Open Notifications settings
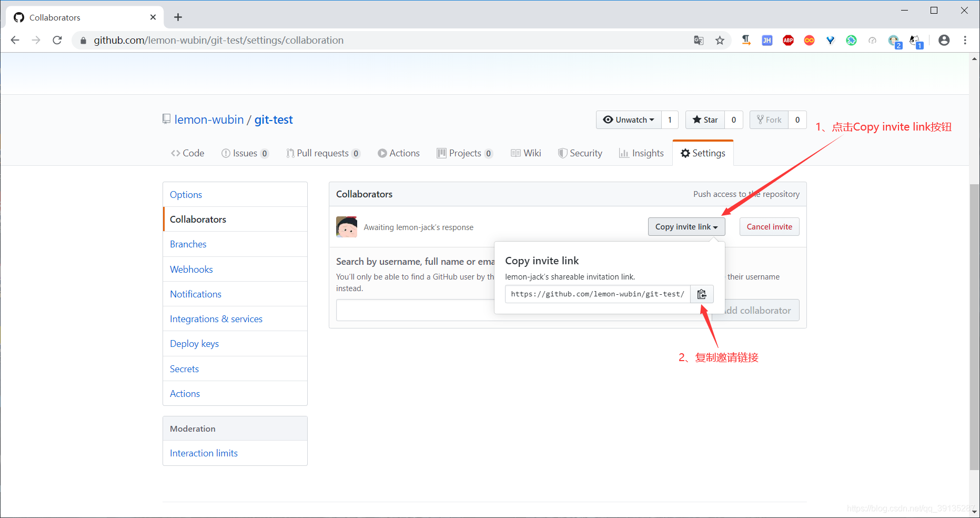The height and width of the screenshot is (518, 980). coord(235,294)
